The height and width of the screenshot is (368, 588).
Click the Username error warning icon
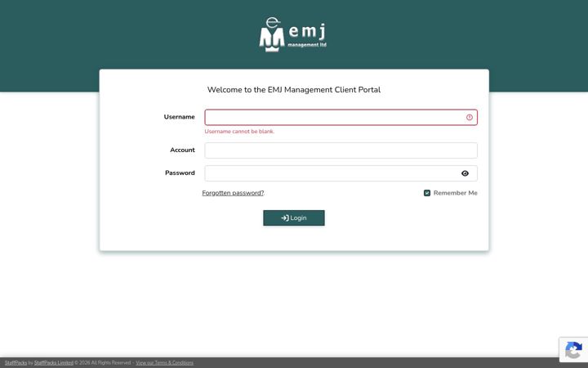pos(469,118)
